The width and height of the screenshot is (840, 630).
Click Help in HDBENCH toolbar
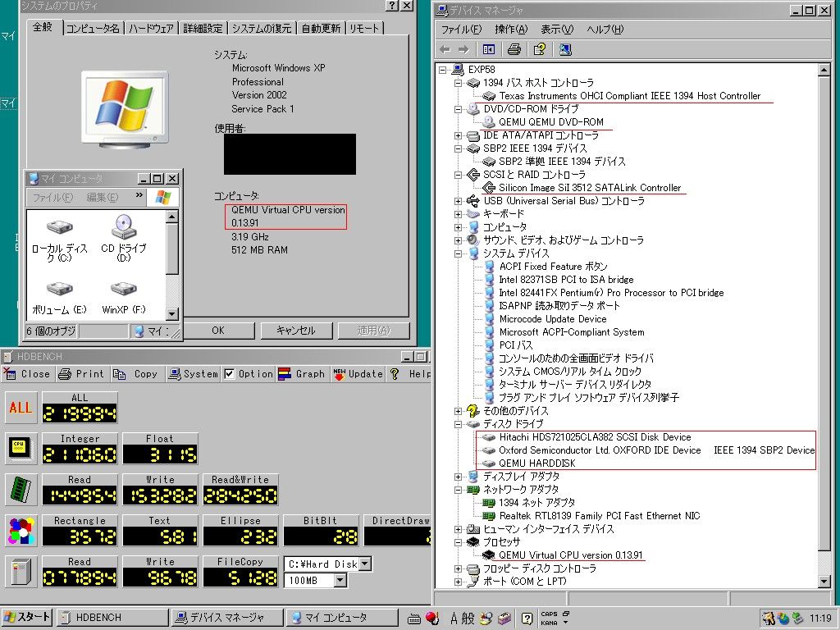pos(410,374)
